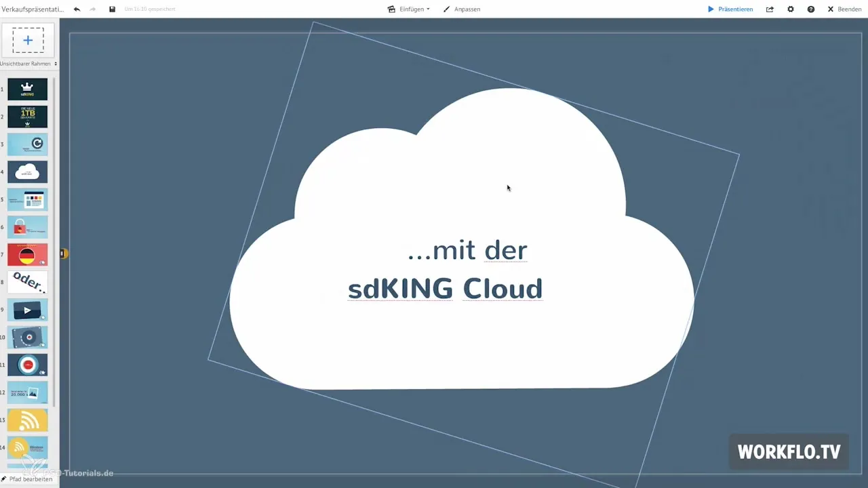Save the presentation with the floppy disk icon
Image resolution: width=868 pixels, height=488 pixels.
tap(113, 9)
